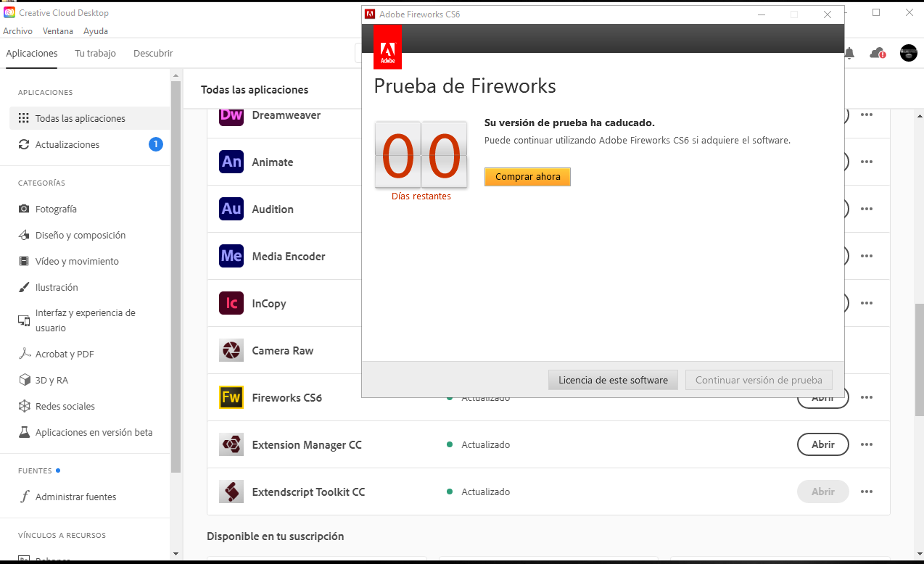Viewport: 924px width, 564px height.
Task: Click Abrir for Extension Manager CC
Action: pyautogui.click(x=822, y=444)
